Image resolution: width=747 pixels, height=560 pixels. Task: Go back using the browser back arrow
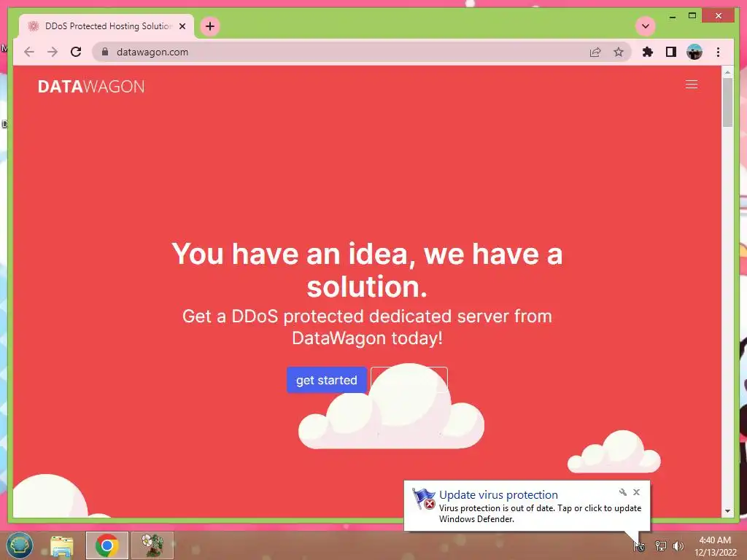pyautogui.click(x=29, y=52)
